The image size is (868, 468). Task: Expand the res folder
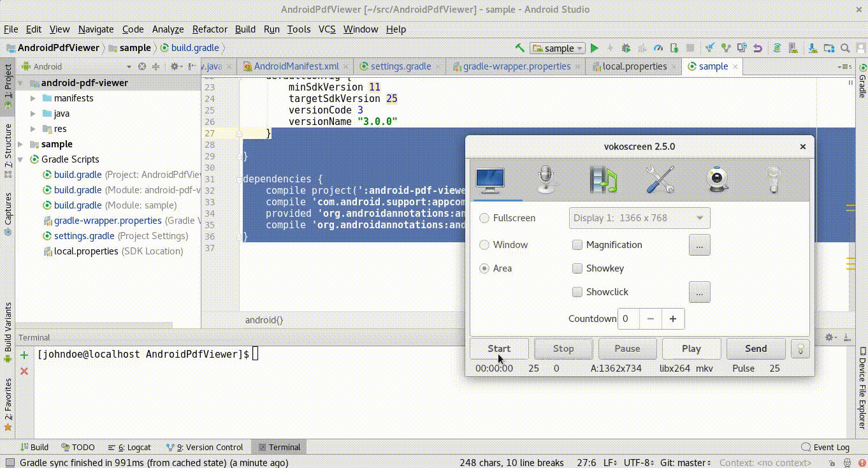click(x=33, y=129)
